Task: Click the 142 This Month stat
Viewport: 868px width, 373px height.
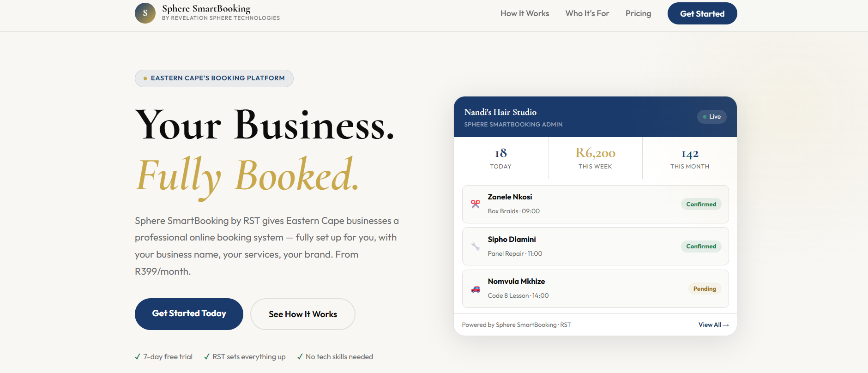Action: coord(690,158)
